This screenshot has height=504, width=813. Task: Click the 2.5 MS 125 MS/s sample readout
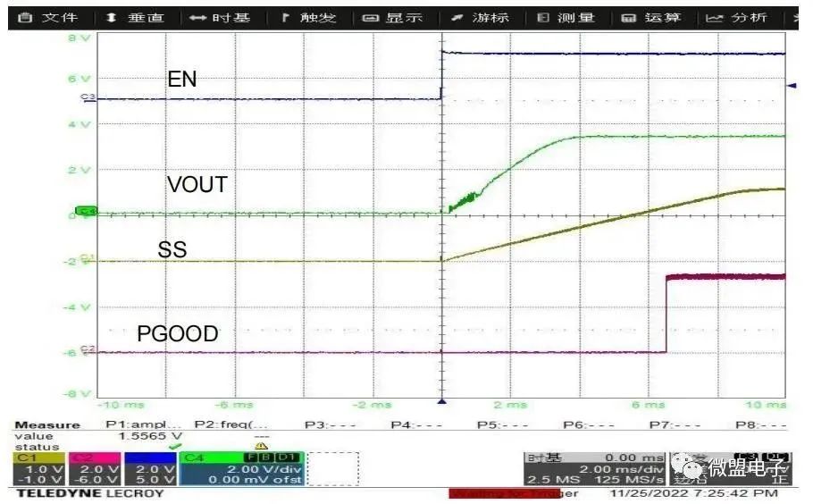pos(595,480)
